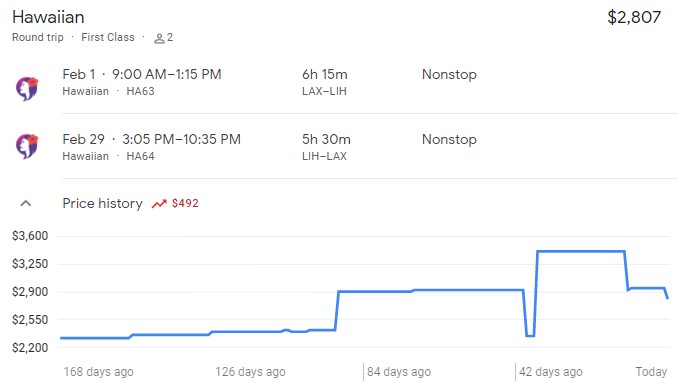Click the Hawaiian airline title
The width and height of the screenshot is (678, 386).
[x=48, y=17]
